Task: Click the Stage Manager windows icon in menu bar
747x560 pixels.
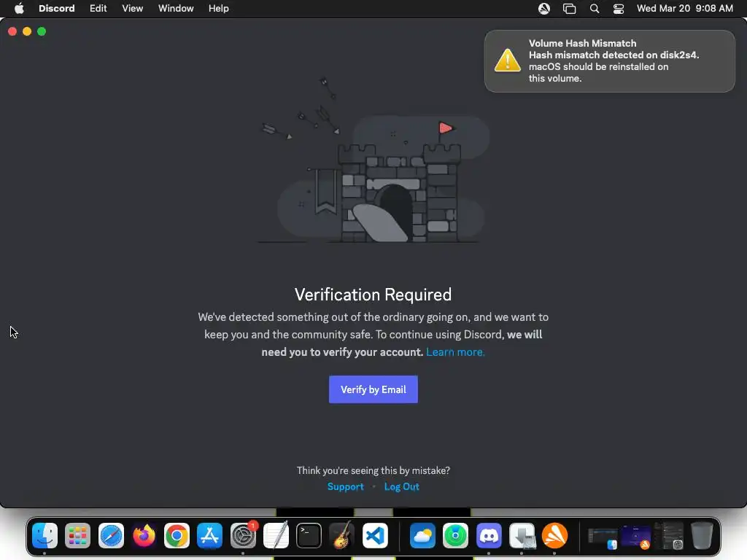Action: [569, 9]
